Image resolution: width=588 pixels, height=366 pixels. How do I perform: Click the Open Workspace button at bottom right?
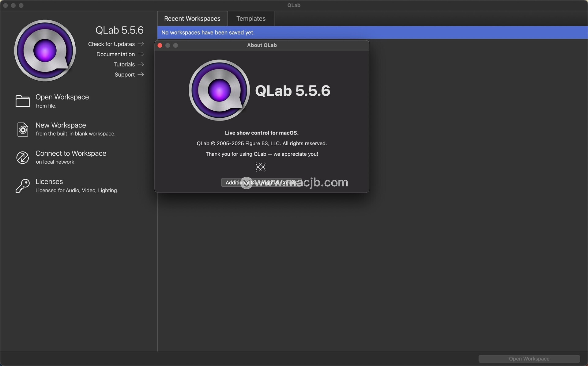(x=529, y=359)
